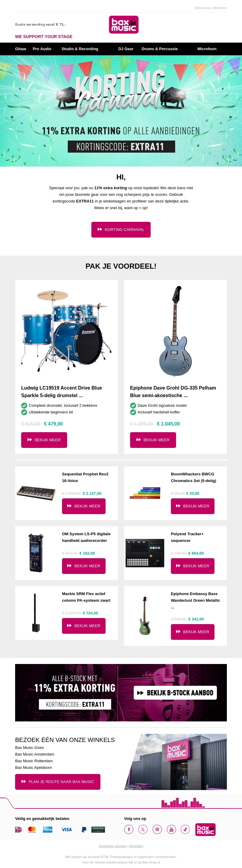Click the Korting Carnaval button

pos(121,229)
